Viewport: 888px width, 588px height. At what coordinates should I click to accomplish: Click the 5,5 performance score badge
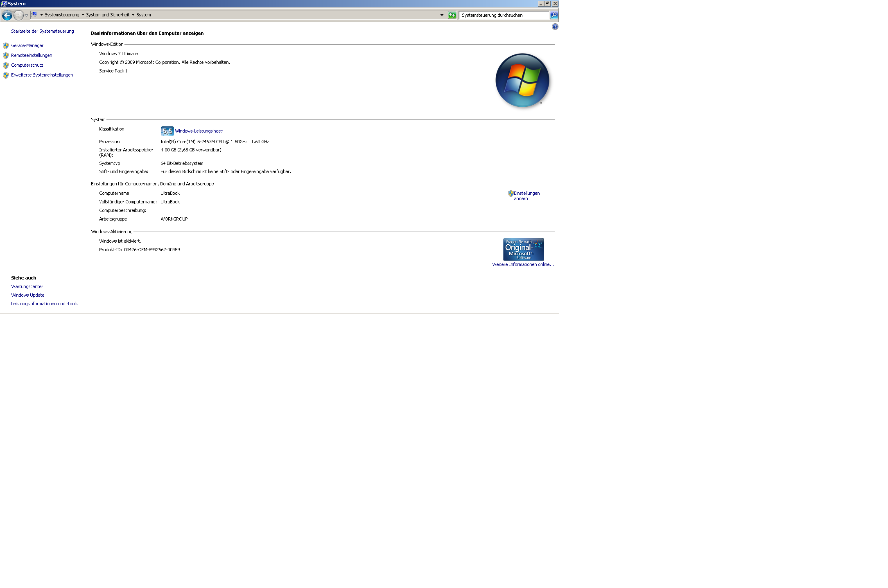(x=167, y=131)
